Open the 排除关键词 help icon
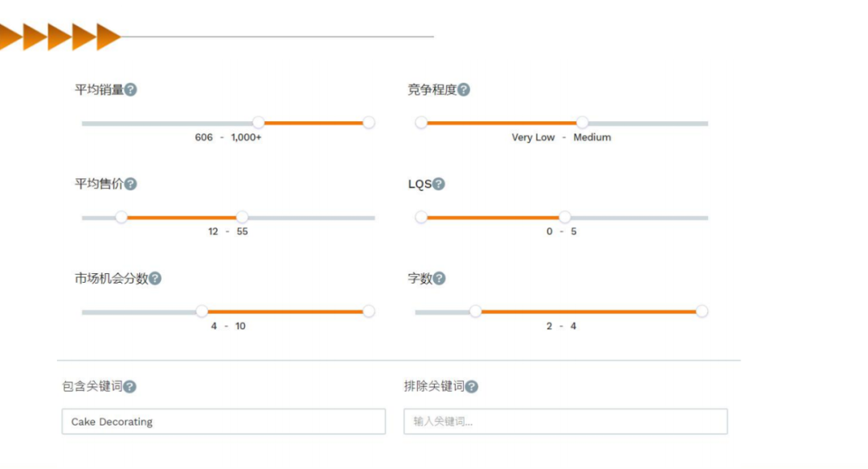The image size is (868, 469). (x=472, y=386)
